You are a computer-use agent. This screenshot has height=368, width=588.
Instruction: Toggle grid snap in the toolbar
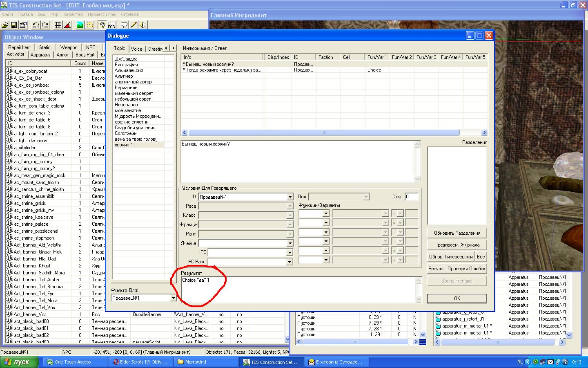[x=58, y=25]
